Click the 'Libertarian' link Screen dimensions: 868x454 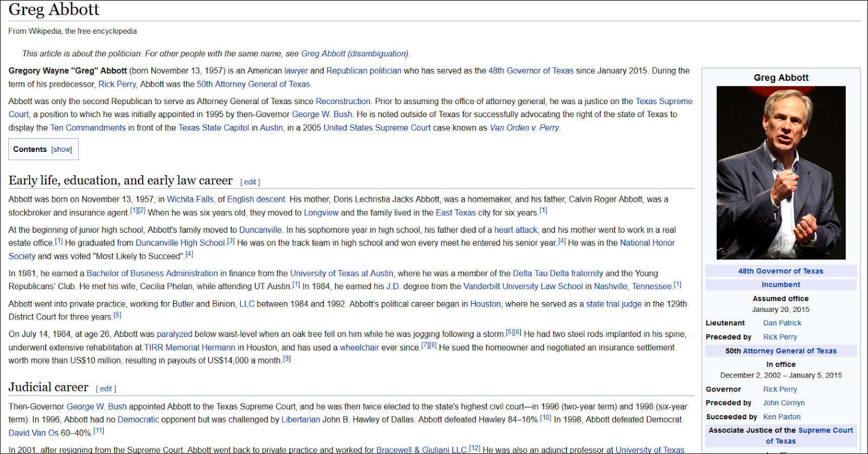click(x=301, y=420)
